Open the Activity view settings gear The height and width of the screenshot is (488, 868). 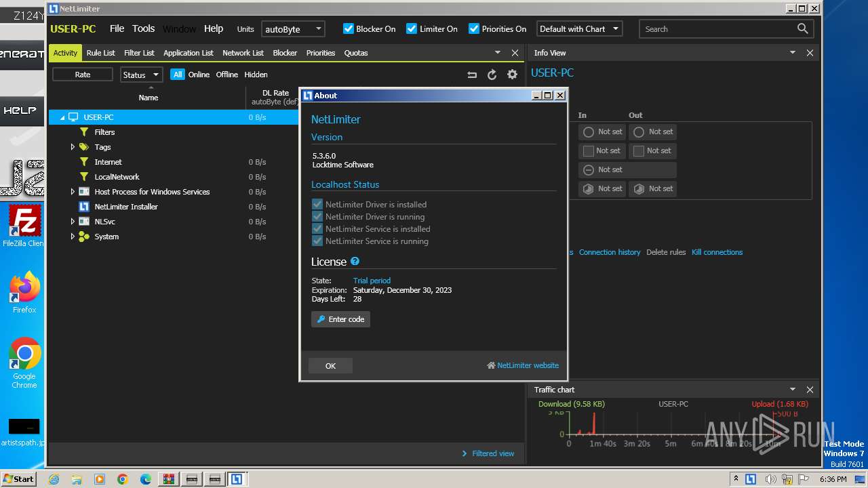click(512, 75)
